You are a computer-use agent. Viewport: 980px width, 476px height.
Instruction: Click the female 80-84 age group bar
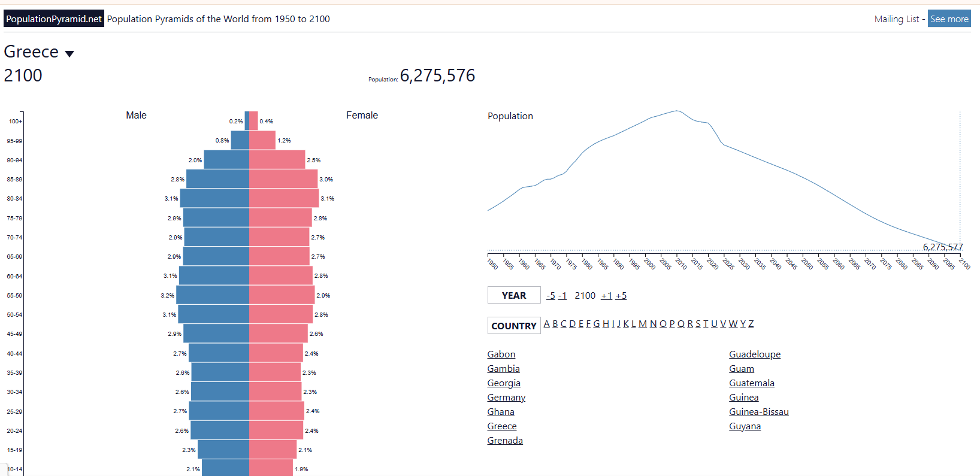pyautogui.click(x=284, y=198)
